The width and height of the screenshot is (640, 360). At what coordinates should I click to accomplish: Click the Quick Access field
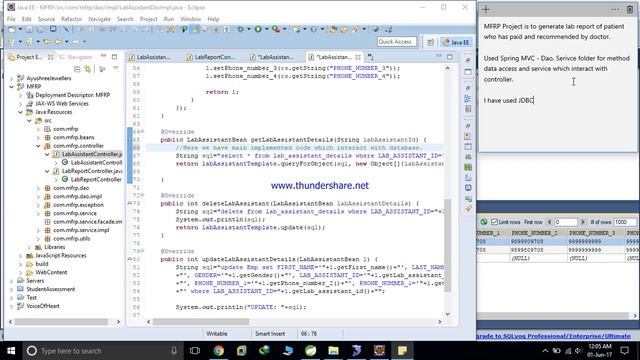pyautogui.click(x=397, y=42)
